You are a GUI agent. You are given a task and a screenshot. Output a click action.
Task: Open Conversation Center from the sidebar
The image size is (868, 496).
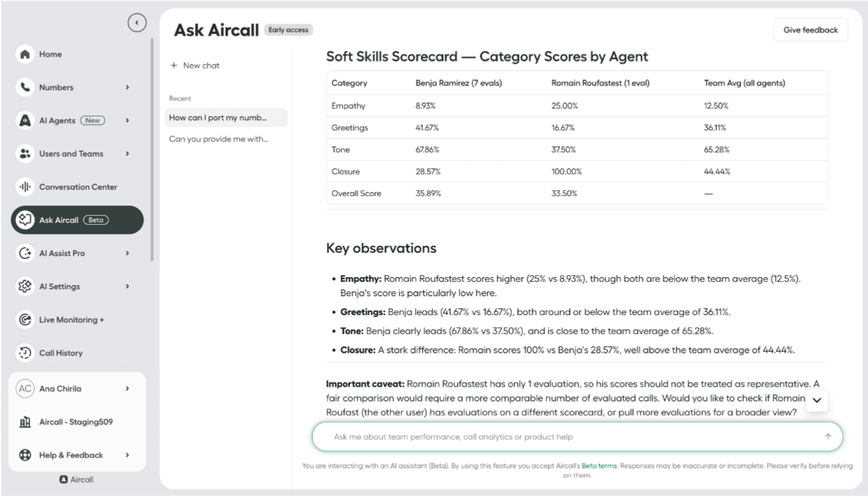click(77, 187)
